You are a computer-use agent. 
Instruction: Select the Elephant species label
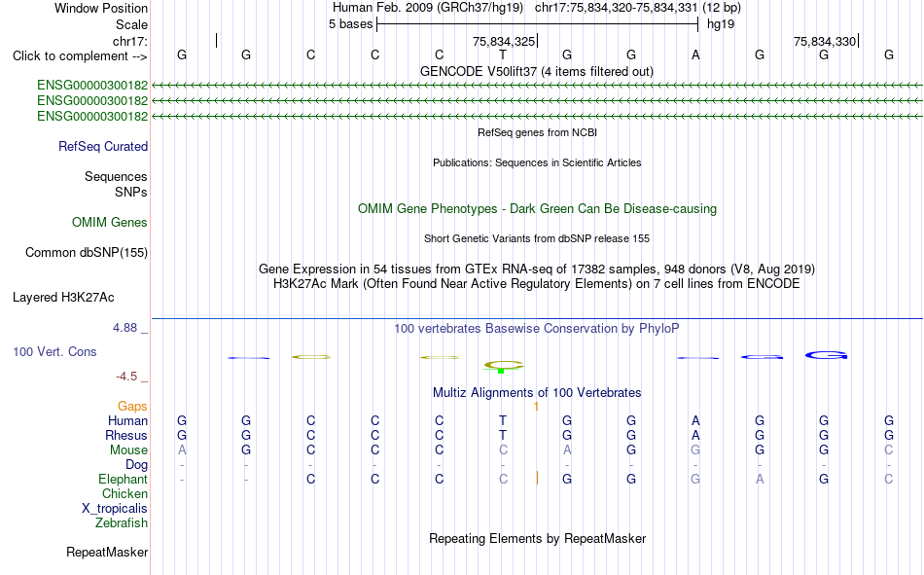coord(123,480)
